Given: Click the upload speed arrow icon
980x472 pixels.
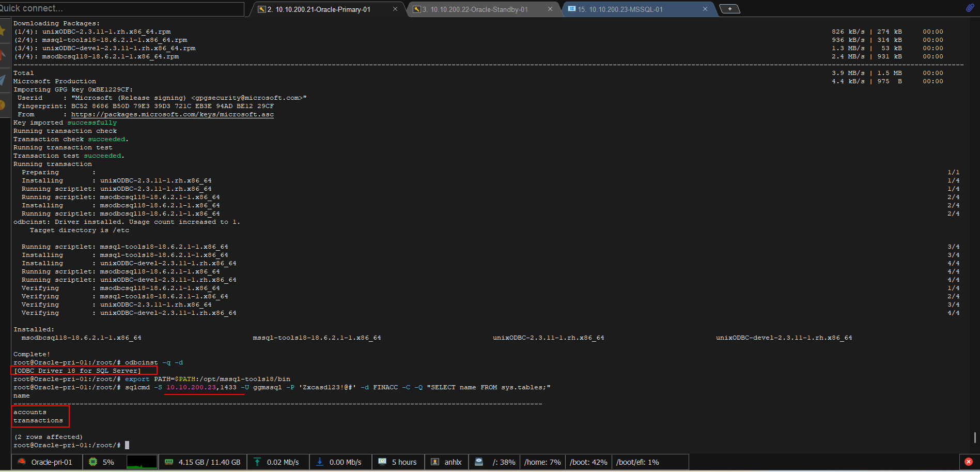Looking at the screenshot, I should [257, 462].
